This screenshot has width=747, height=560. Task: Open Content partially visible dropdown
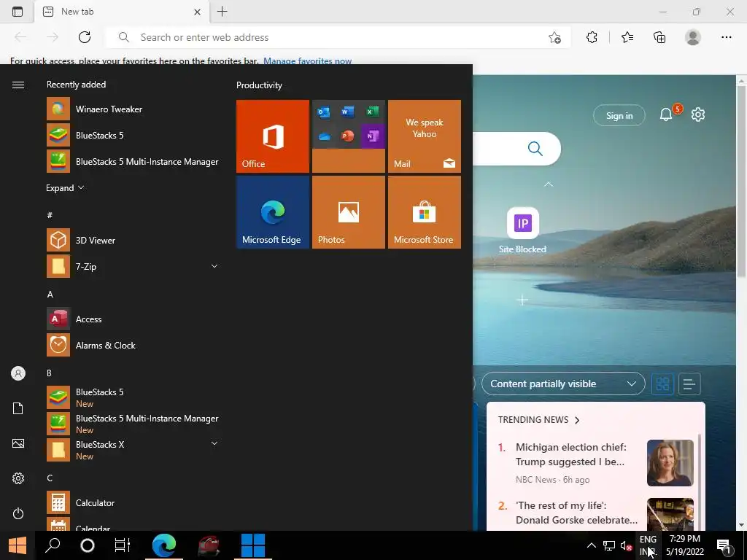[x=564, y=384]
